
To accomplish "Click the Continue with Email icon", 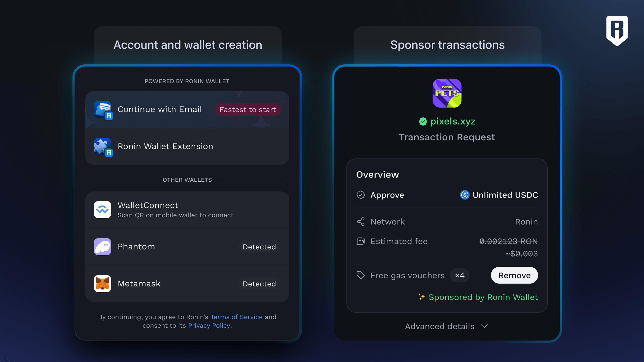I will click(x=103, y=110).
